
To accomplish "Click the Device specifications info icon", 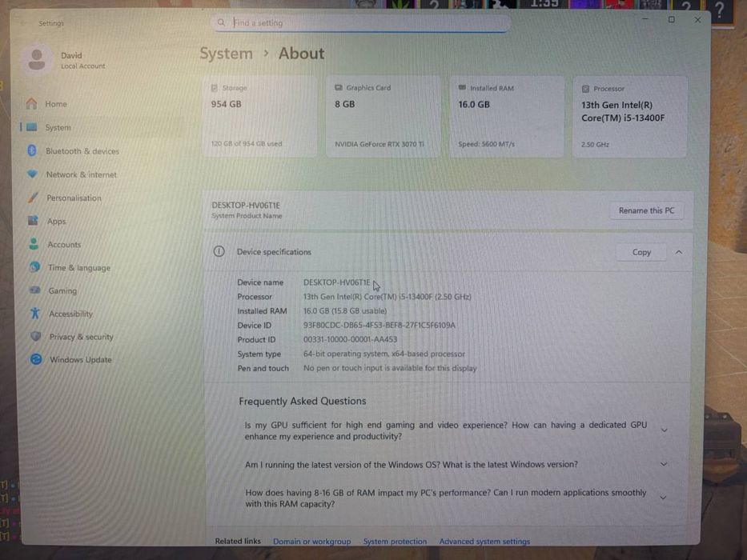I will click(x=219, y=251).
